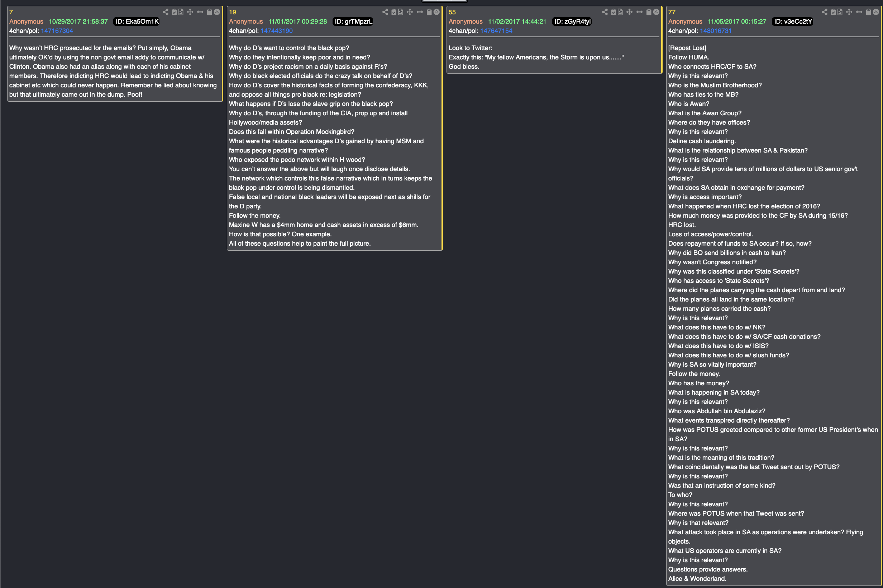Click the four-way move icon on post 55
Screen dimensions: 883x588
629,12
